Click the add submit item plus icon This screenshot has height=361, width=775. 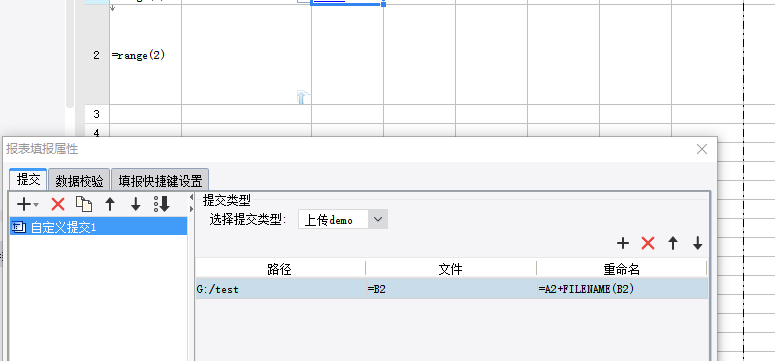pyautogui.click(x=24, y=204)
